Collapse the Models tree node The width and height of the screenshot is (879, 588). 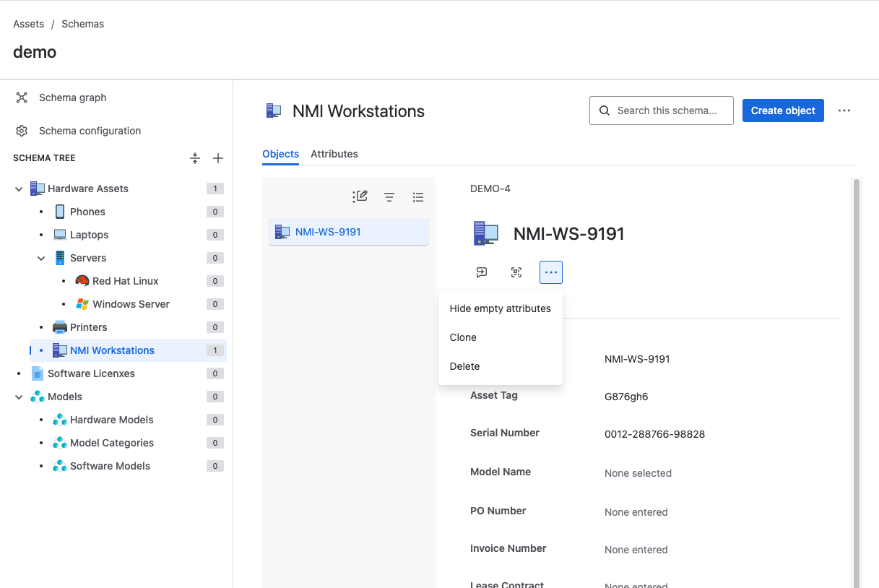click(x=19, y=397)
